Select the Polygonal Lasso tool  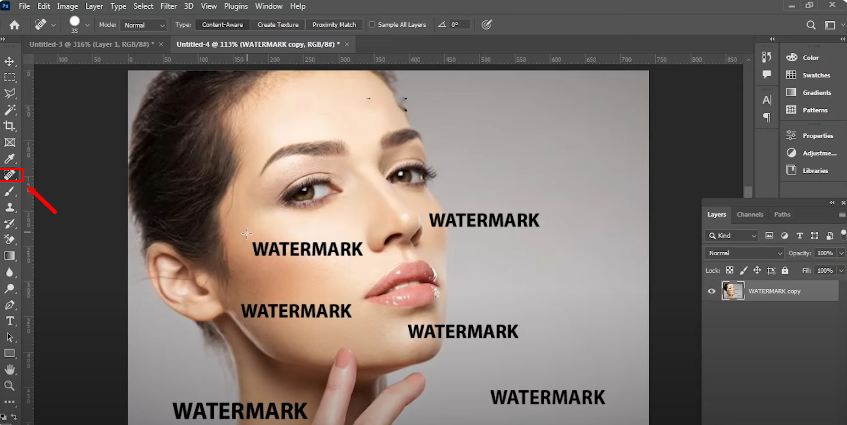click(x=10, y=93)
